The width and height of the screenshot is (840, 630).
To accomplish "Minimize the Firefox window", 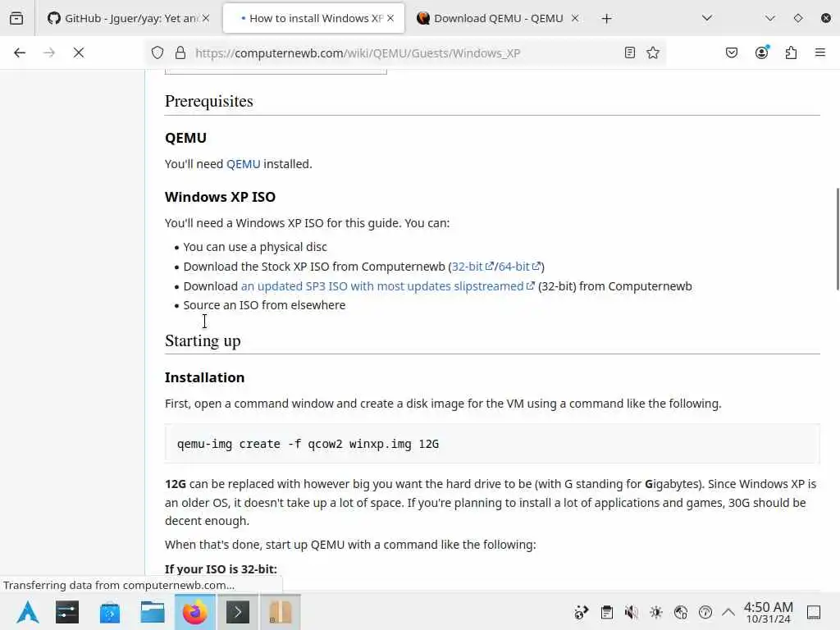I will coord(769,18).
